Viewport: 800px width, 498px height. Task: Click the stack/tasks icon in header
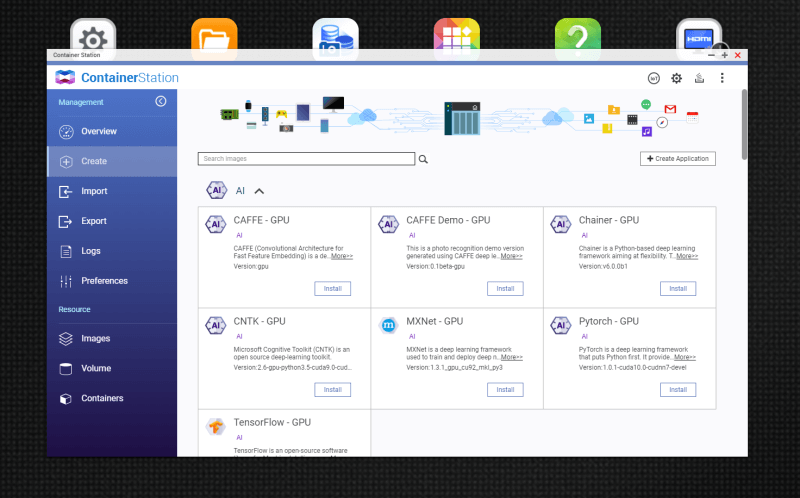pos(699,78)
